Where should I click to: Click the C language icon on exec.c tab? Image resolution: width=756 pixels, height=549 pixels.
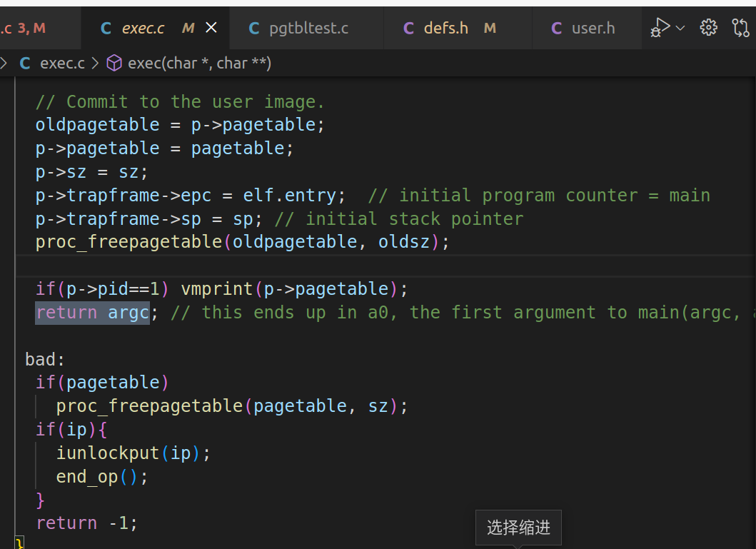coord(105,28)
